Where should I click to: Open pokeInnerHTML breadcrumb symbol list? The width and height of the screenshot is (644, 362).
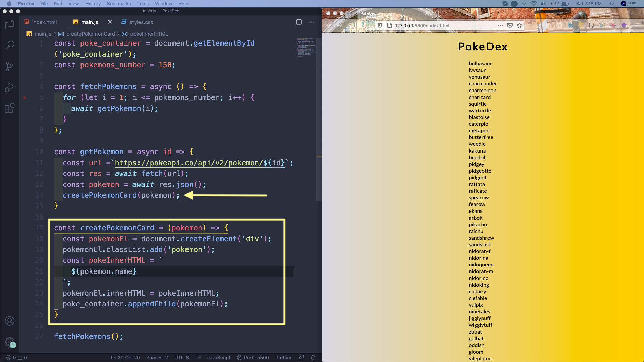pos(145,34)
